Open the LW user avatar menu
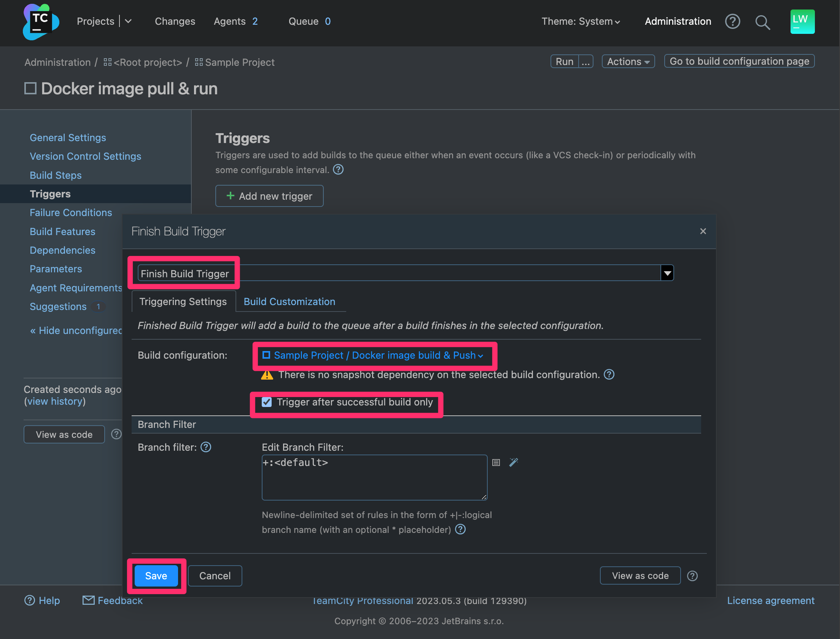Viewport: 840px width, 639px height. point(802,22)
